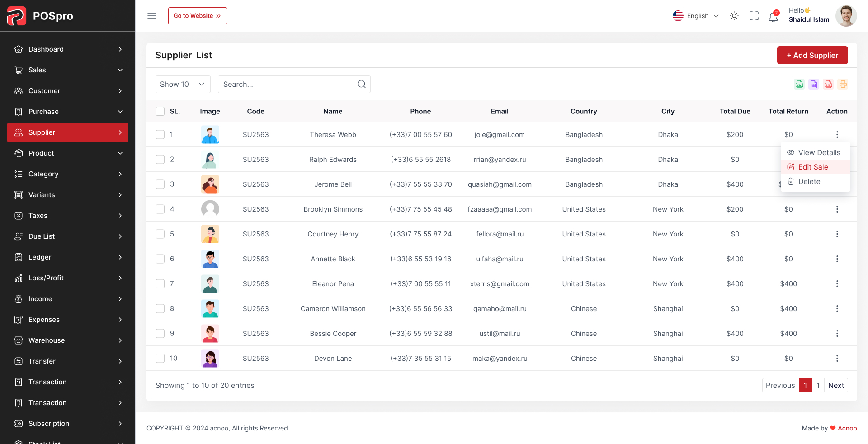Image resolution: width=868 pixels, height=444 pixels.
Task: Go to the Next page
Action: [x=836, y=385]
